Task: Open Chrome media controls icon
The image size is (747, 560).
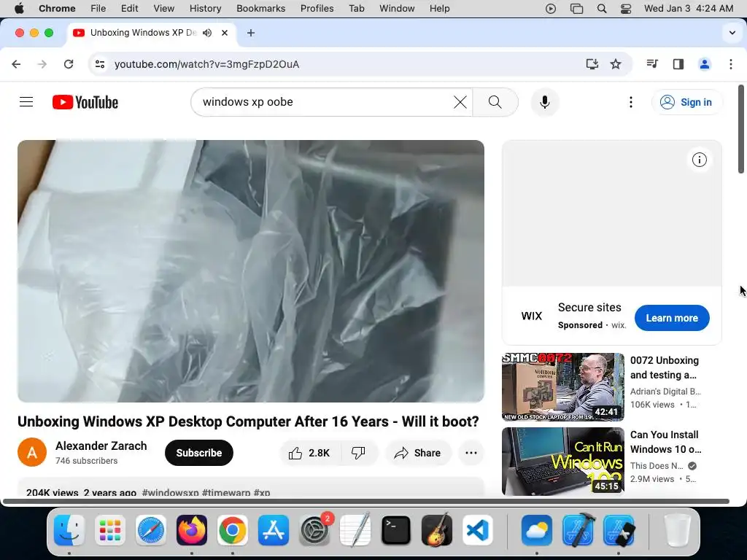Action: coord(652,64)
